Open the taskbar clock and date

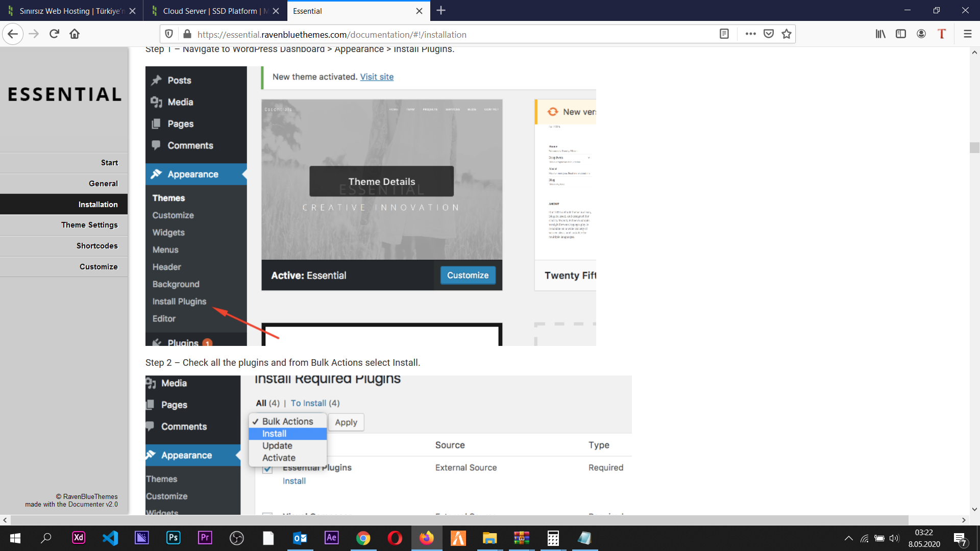point(924,538)
